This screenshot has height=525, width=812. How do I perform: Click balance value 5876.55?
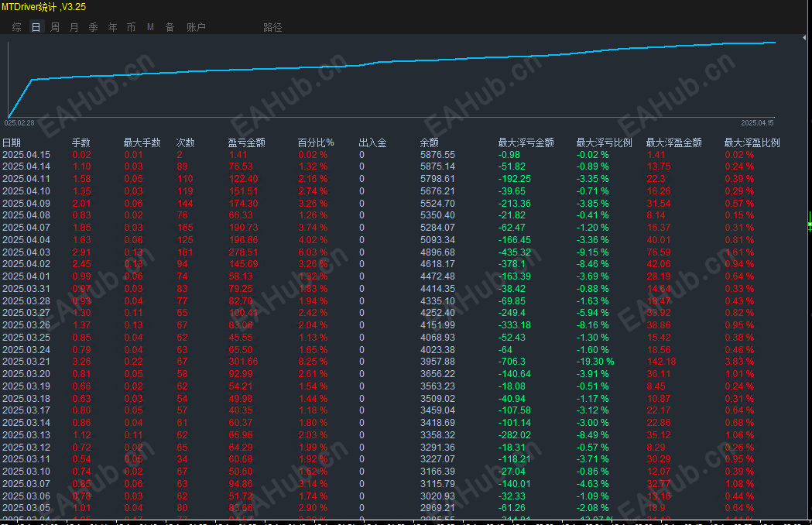click(x=437, y=155)
